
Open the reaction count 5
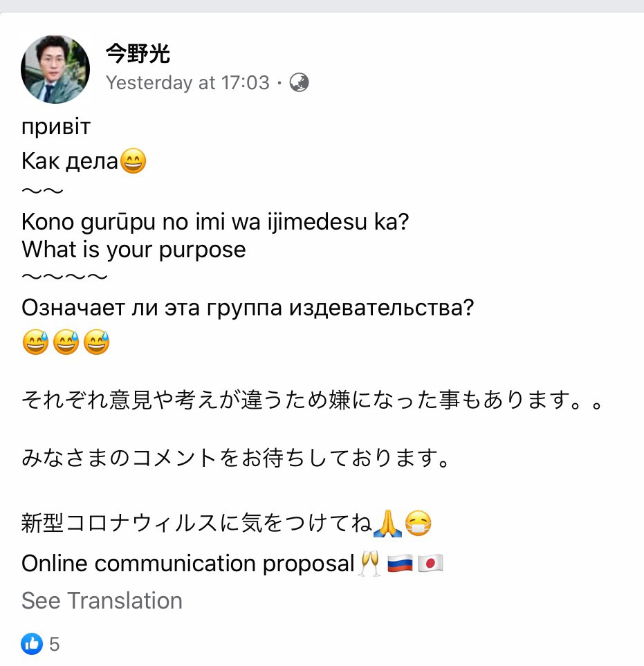tap(55, 645)
